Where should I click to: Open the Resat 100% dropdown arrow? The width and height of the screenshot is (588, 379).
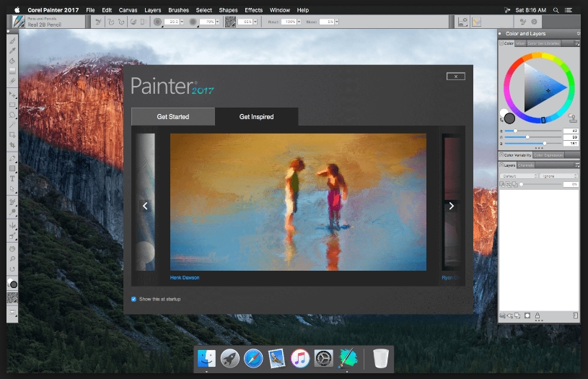299,22
